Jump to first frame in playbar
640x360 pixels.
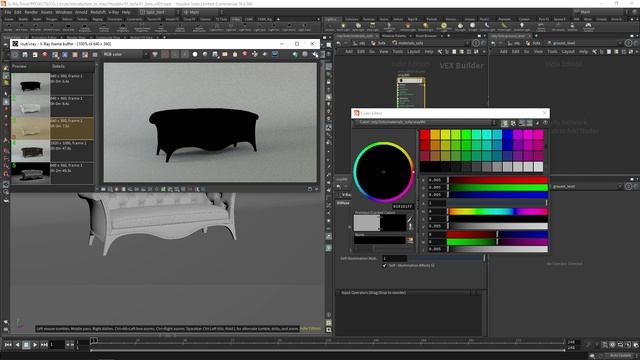tap(8, 345)
